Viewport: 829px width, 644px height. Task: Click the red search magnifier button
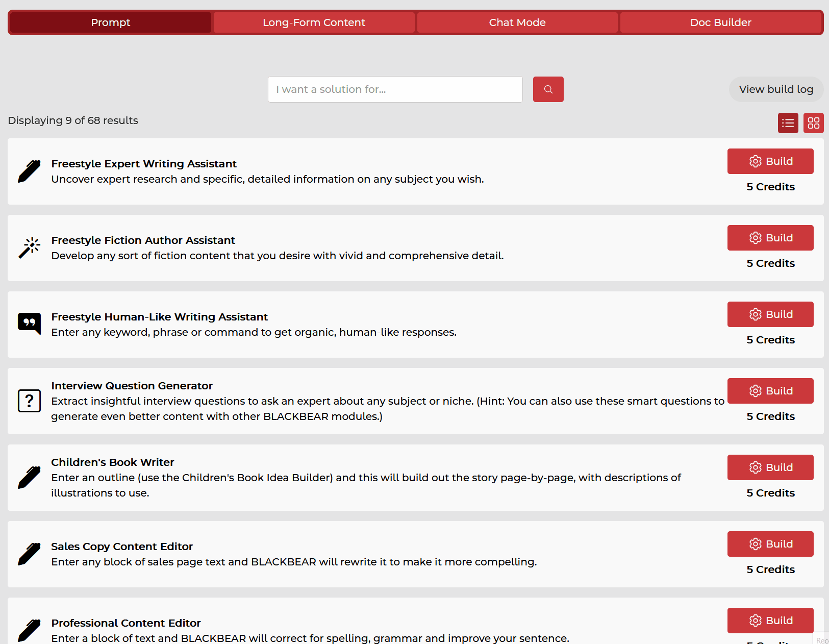point(548,89)
